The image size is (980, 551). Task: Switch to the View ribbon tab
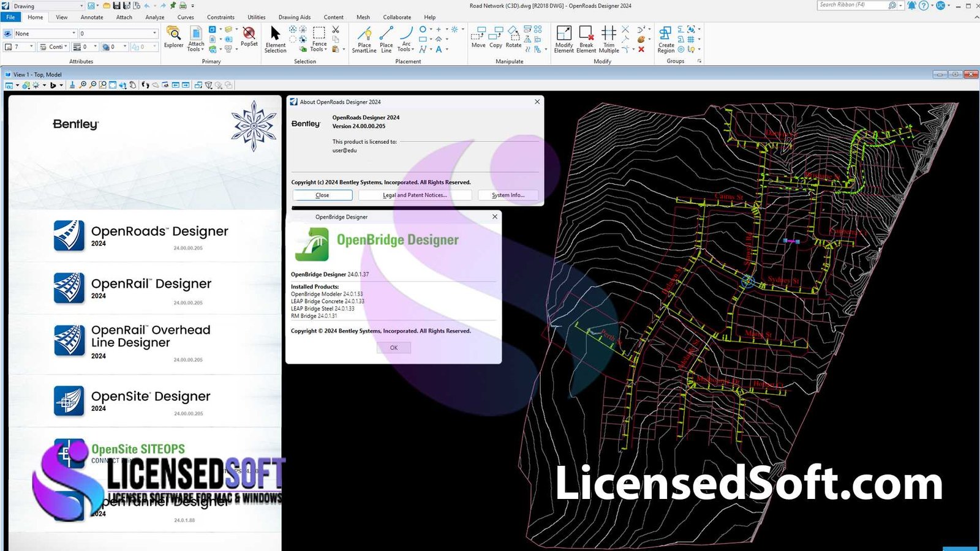(62, 17)
